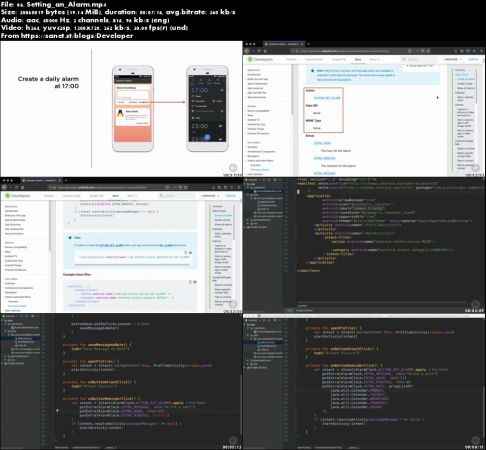Click the reload icon in the 'Example intent filter' docs frame
Viewport: 486px width, 450px height.
point(16,187)
